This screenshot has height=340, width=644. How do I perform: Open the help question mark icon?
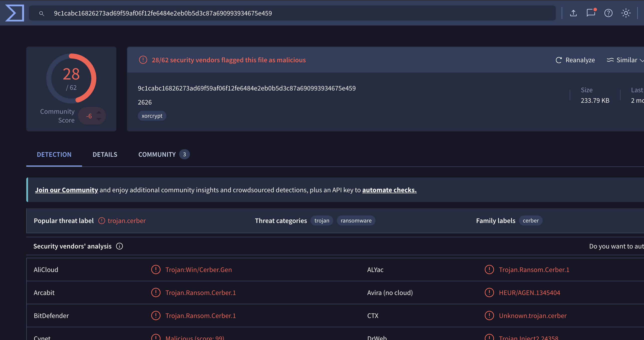tap(608, 13)
